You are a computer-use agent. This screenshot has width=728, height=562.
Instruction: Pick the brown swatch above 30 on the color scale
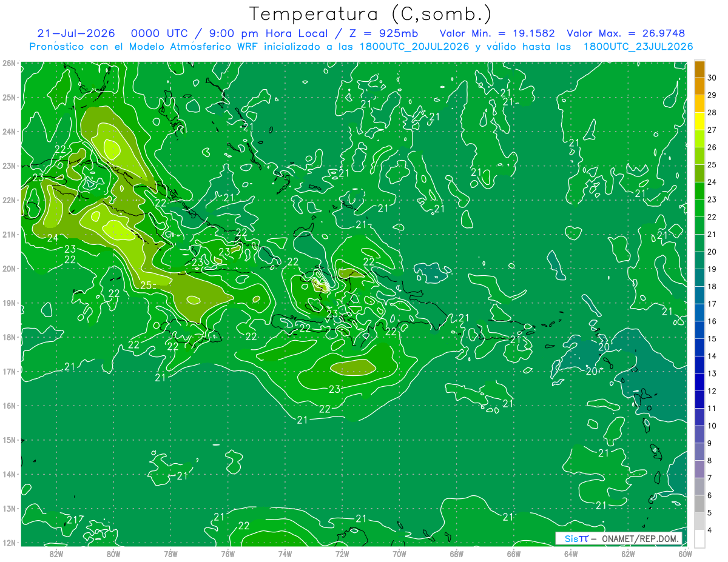tap(699, 69)
